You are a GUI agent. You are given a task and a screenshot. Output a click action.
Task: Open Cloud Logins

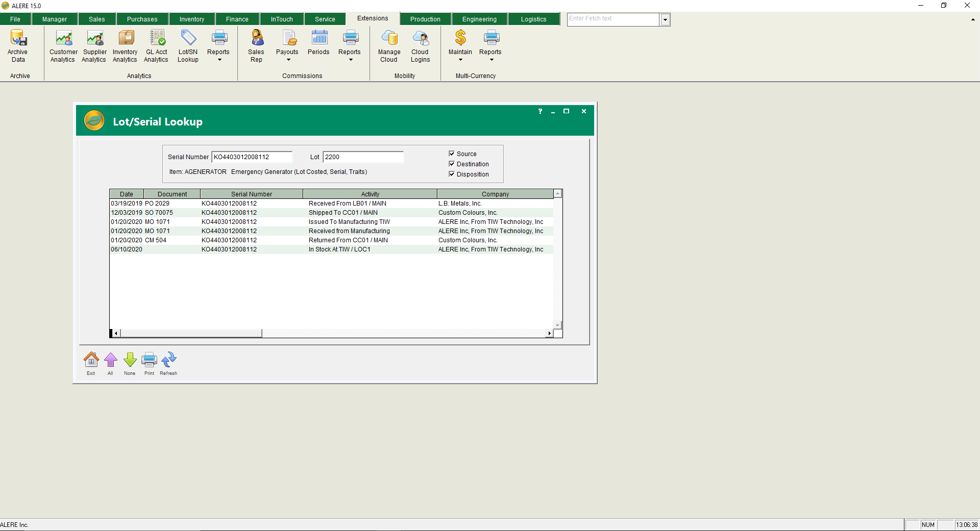point(420,46)
